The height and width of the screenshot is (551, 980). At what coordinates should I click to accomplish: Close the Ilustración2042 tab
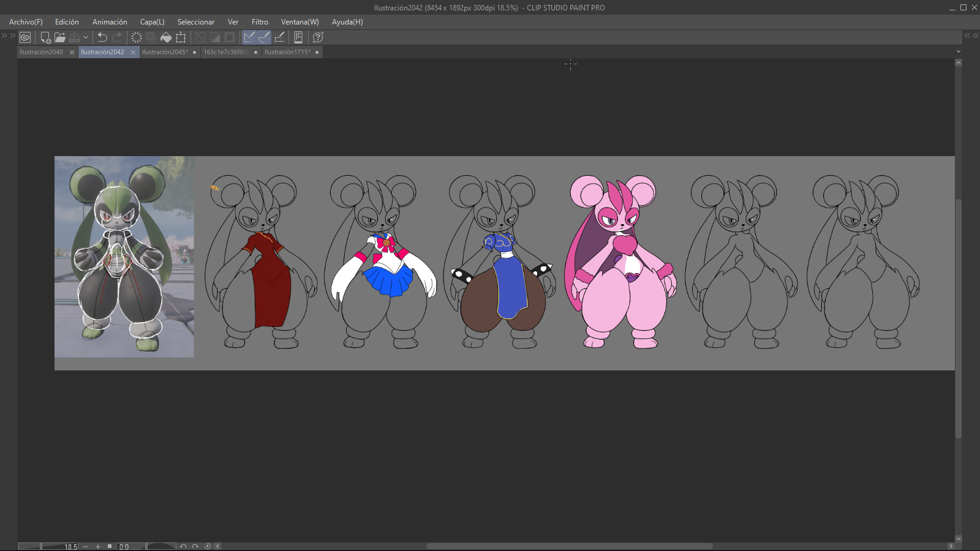click(133, 53)
